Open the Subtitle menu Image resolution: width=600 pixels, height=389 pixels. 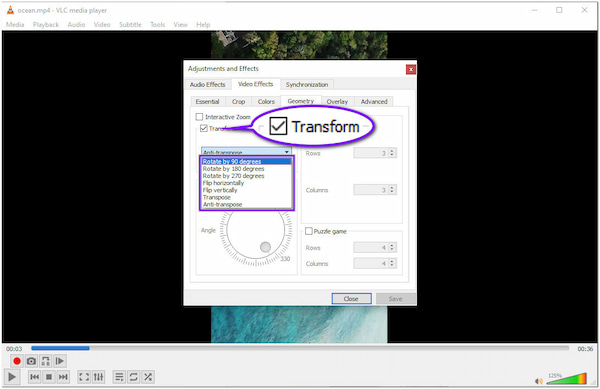click(130, 24)
